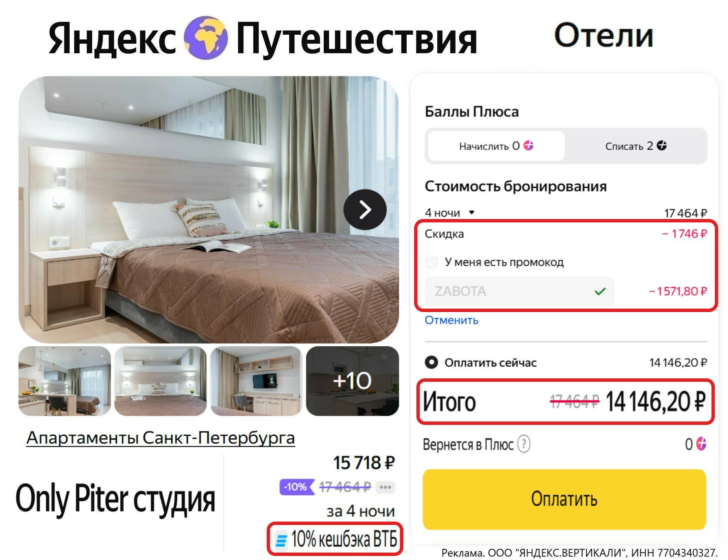The height and width of the screenshot is (560, 728).
Task: Toggle the У меня есть промокод checkbox
Action: pyautogui.click(x=431, y=262)
